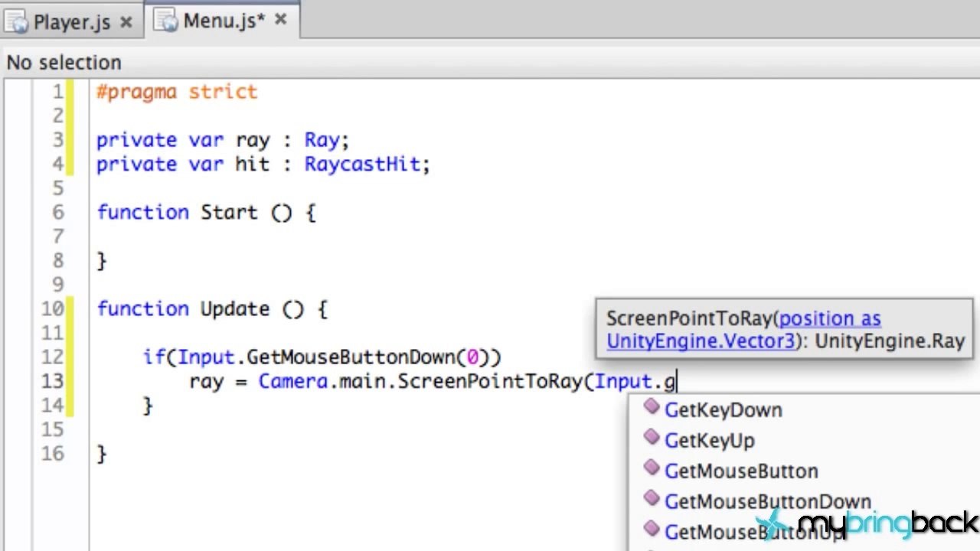980x551 pixels.
Task: Select the Menu.js* tab
Action: (x=221, y=21)
